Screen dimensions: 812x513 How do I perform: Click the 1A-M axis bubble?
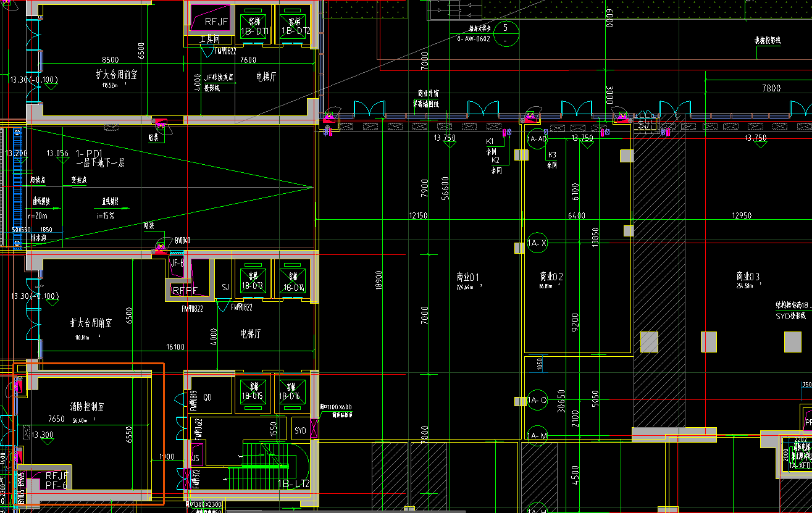click(537, 436)
